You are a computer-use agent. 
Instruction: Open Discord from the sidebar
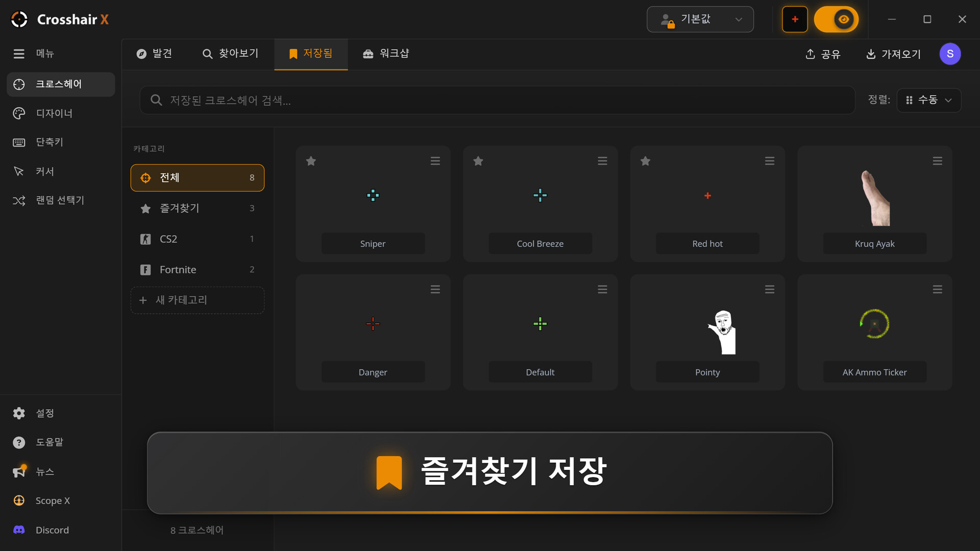[61, 530]
